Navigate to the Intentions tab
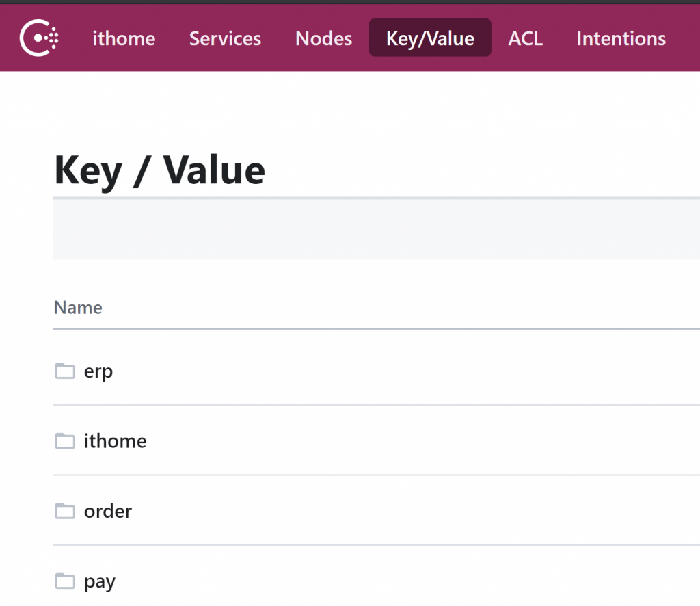Screen dimensions: 700x606 click(621, 38)
